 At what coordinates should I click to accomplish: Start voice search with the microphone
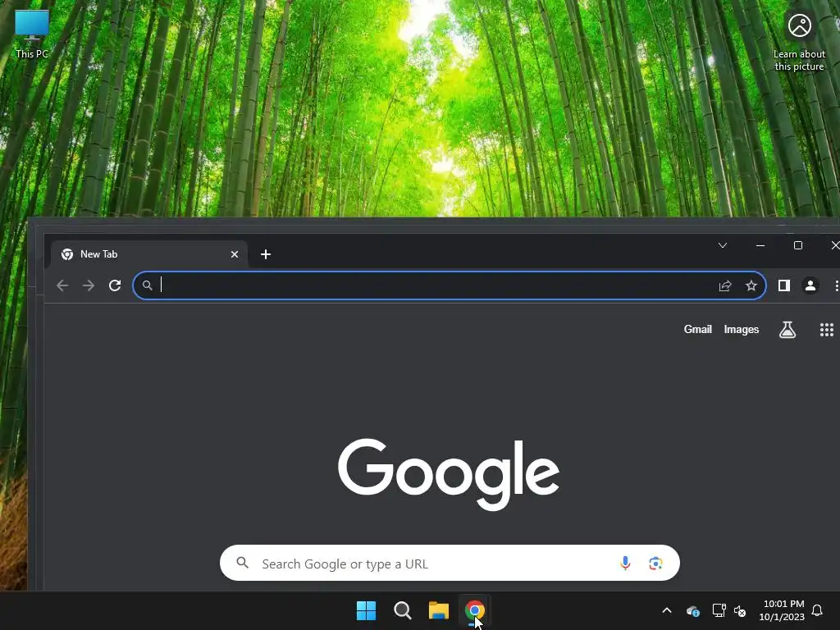click(624, 563)
